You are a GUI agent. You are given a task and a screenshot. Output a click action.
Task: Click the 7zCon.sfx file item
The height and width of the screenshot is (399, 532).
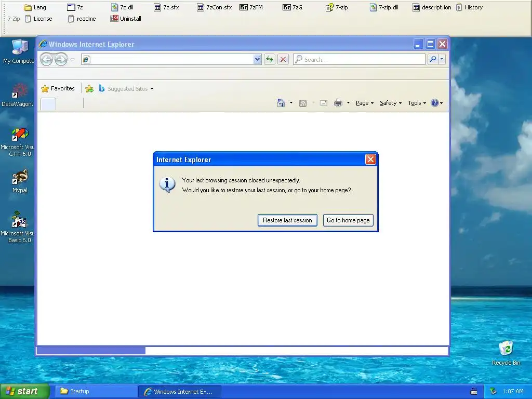215,7
